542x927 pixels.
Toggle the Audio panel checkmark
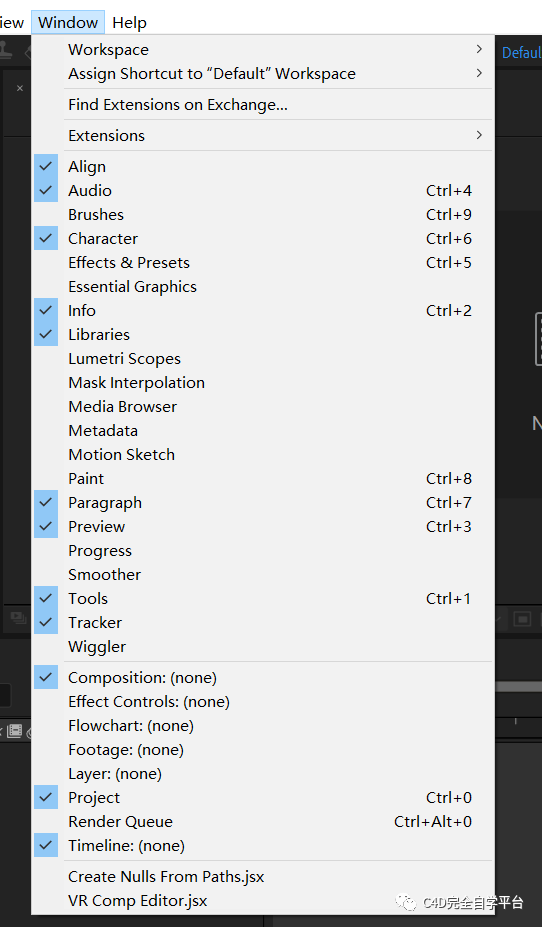click(46, 190)
